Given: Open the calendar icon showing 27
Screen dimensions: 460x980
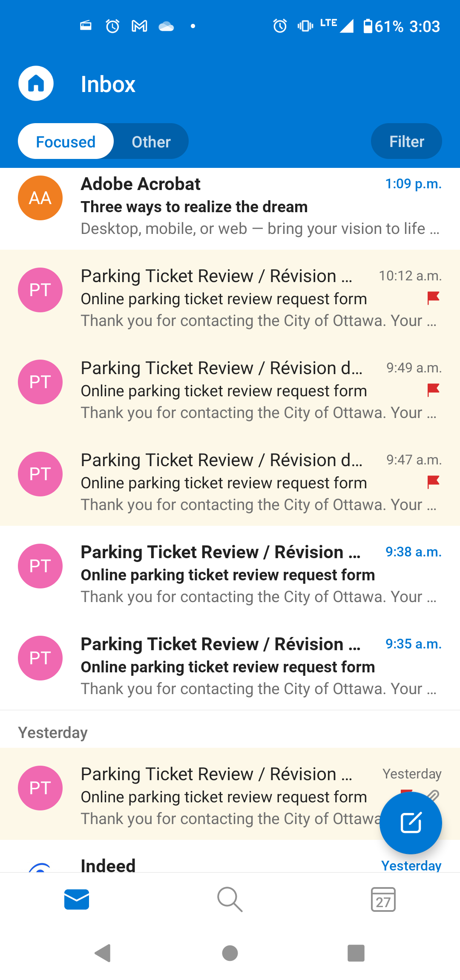Looking at the screenshot, I should click(383, 899).
